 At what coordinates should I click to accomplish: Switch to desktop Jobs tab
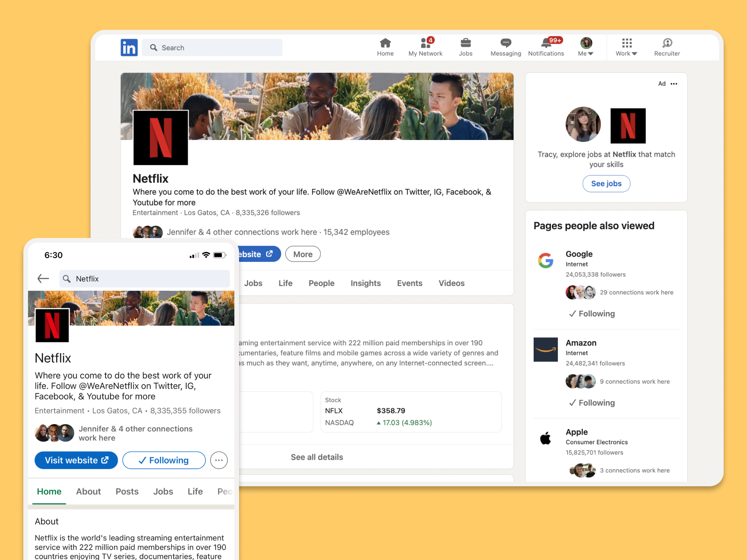[x=253, y=283]
